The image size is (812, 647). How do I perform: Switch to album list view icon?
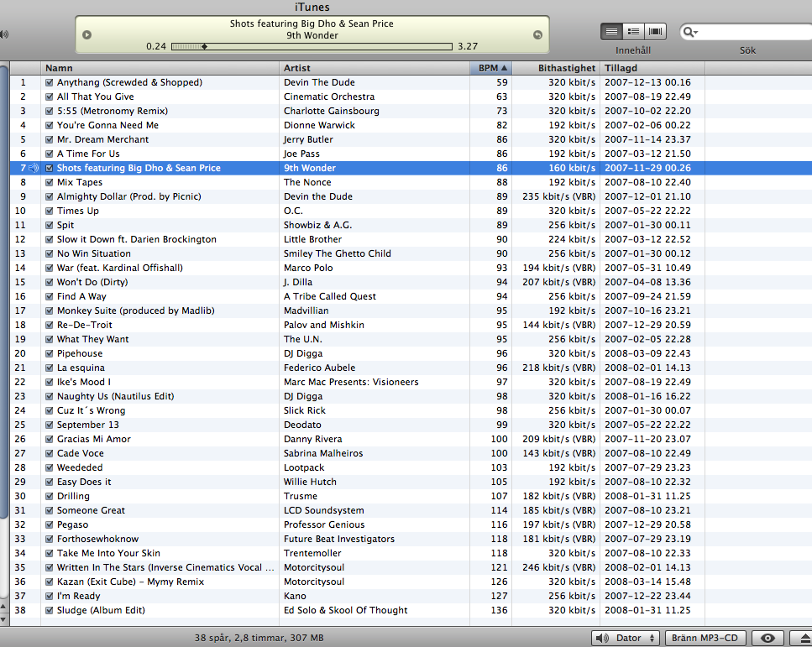[633, 32]
